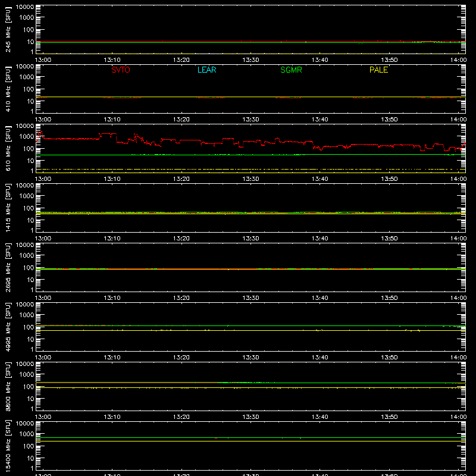Viewport: 476px width, 476px height.
Task: Select the 245 MHz [SFU] axis title
Action: tap(8, 29)
